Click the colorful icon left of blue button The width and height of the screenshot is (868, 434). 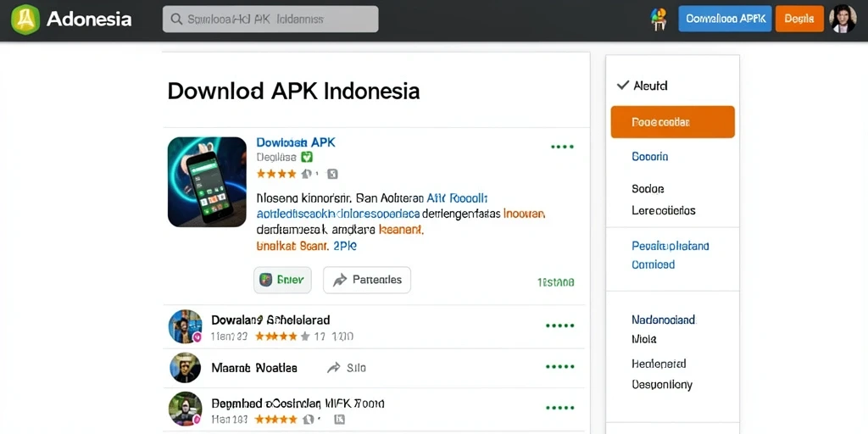coord(658,19)
